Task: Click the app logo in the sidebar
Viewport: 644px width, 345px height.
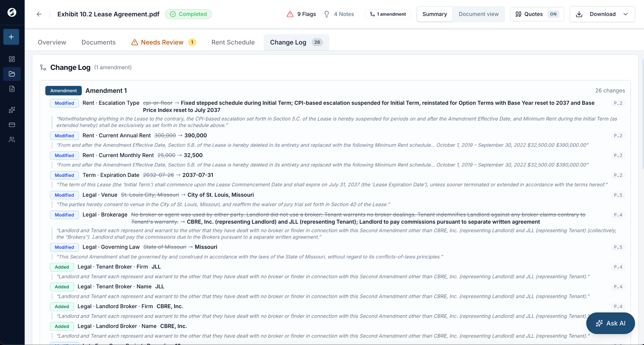Action: (12, 12)
